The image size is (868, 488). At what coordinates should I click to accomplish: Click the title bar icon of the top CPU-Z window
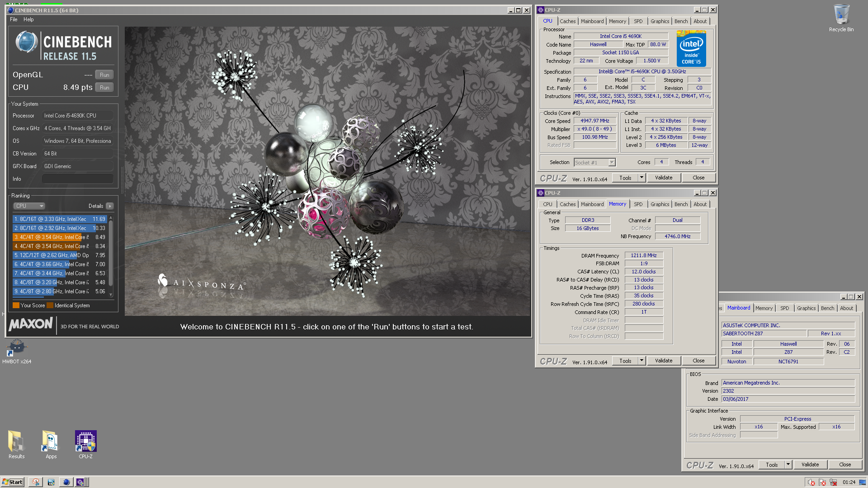(540, 10)
